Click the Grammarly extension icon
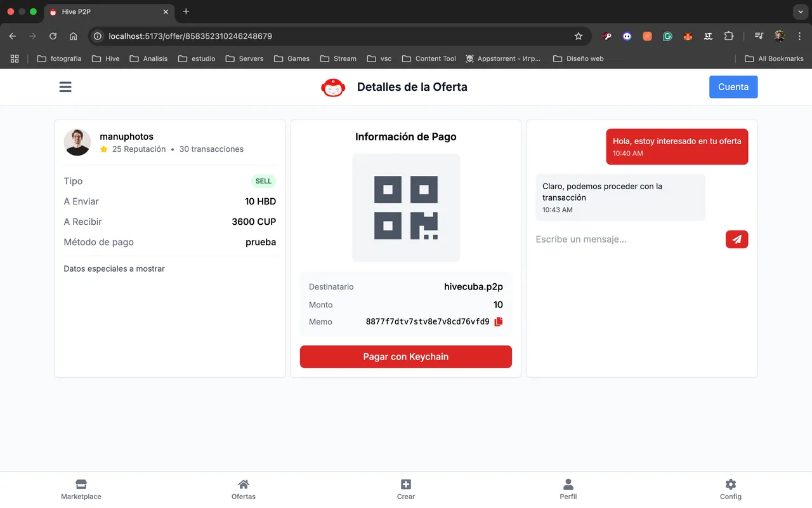The width and height of the screenshot is (812, 508). pyautogui.click(x=667, y=36)
